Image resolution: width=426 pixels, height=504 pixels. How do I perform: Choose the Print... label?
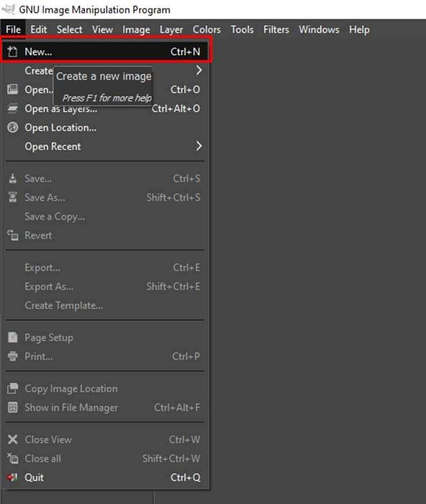[x=38, y=357]
